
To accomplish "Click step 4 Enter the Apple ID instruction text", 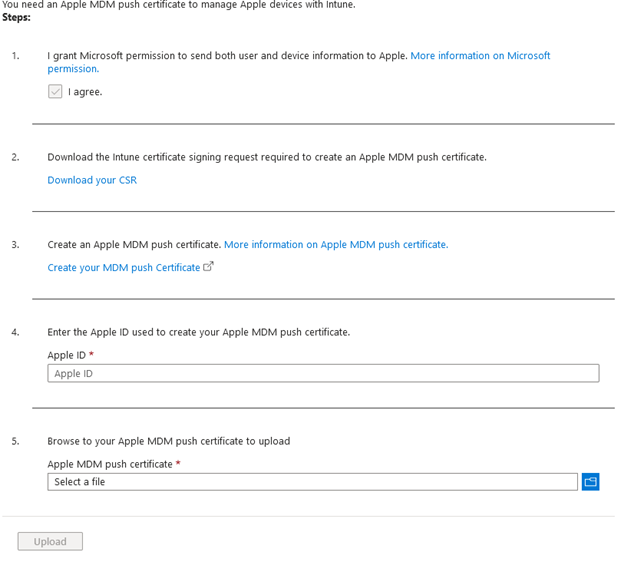I will 199,332.
